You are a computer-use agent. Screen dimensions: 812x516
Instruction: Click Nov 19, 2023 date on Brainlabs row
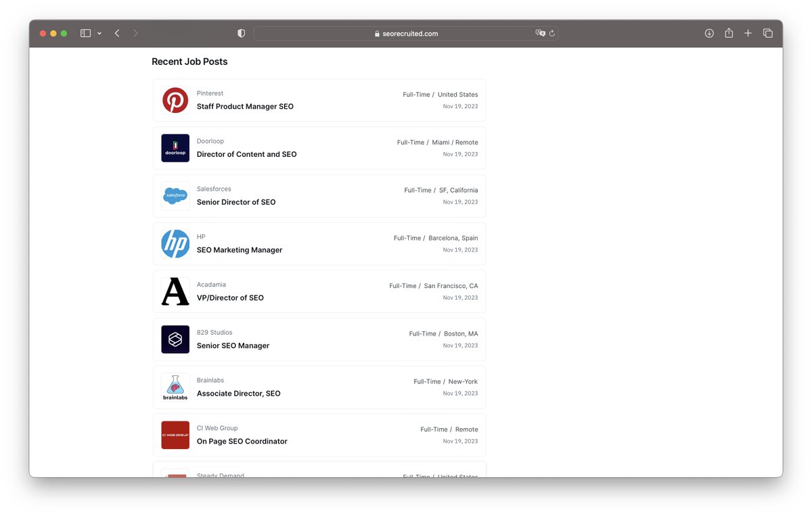[460, 393]
